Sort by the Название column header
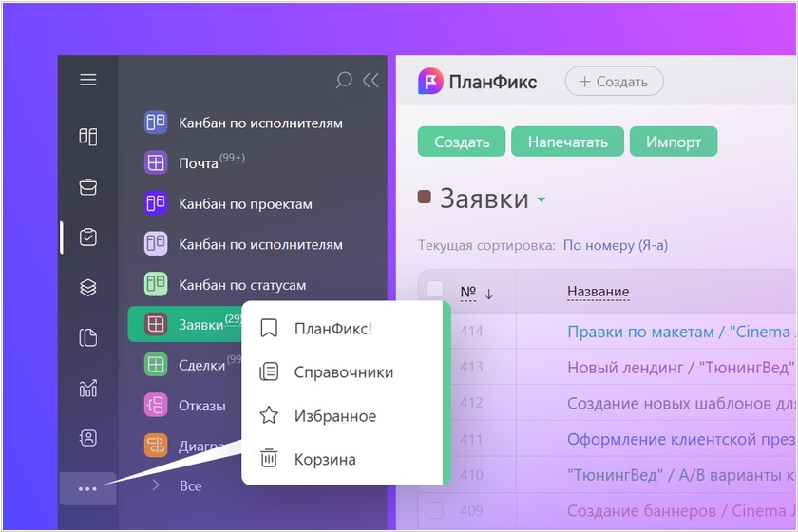 pyautogui.click(x=598, y=292)
